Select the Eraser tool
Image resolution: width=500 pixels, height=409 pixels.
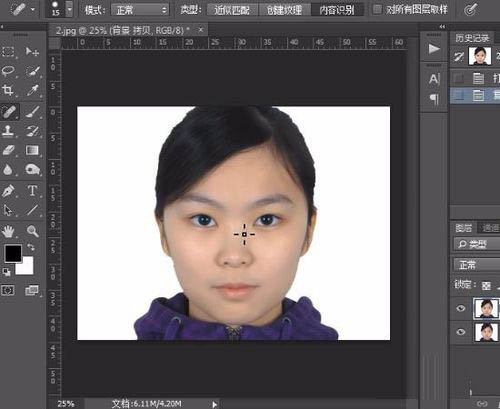pos(8,150)
